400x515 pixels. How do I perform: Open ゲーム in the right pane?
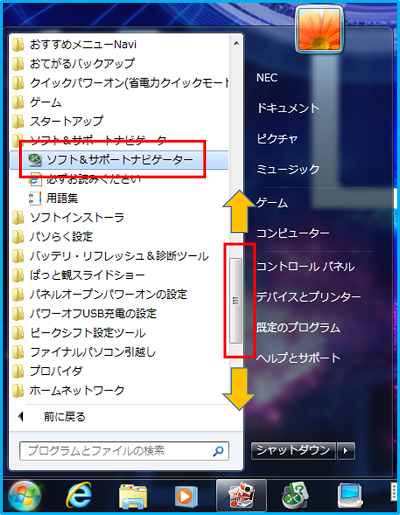[x=272, y=202]
